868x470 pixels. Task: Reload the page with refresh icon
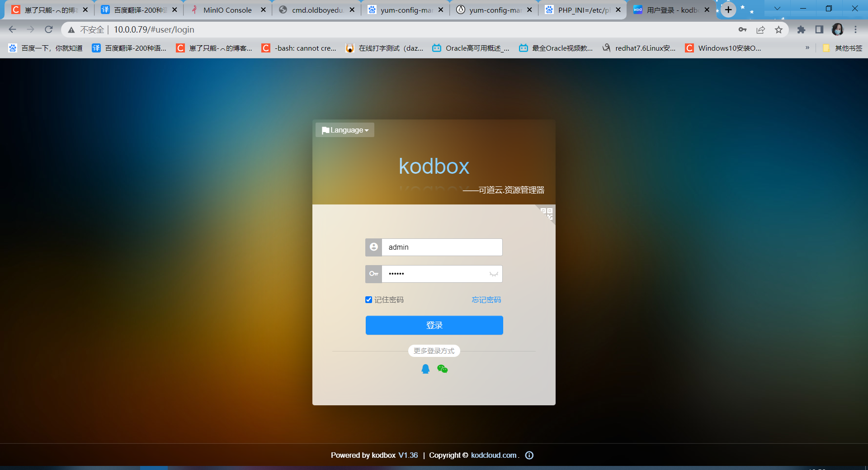(49, 29)
